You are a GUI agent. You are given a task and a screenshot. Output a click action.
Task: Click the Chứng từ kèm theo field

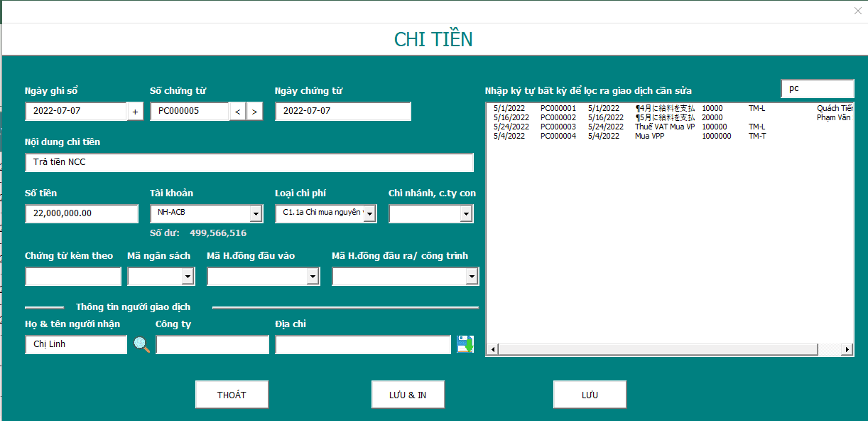point(73,277)
